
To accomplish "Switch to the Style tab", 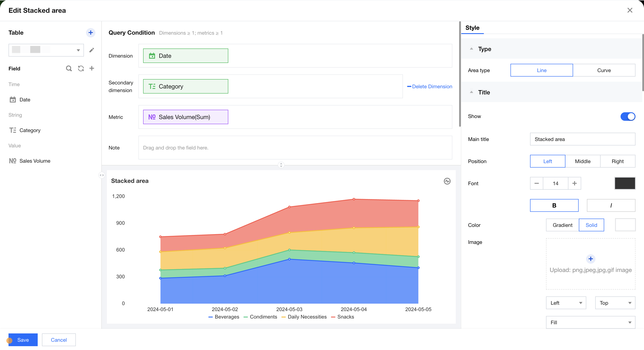I will point(472,28).
